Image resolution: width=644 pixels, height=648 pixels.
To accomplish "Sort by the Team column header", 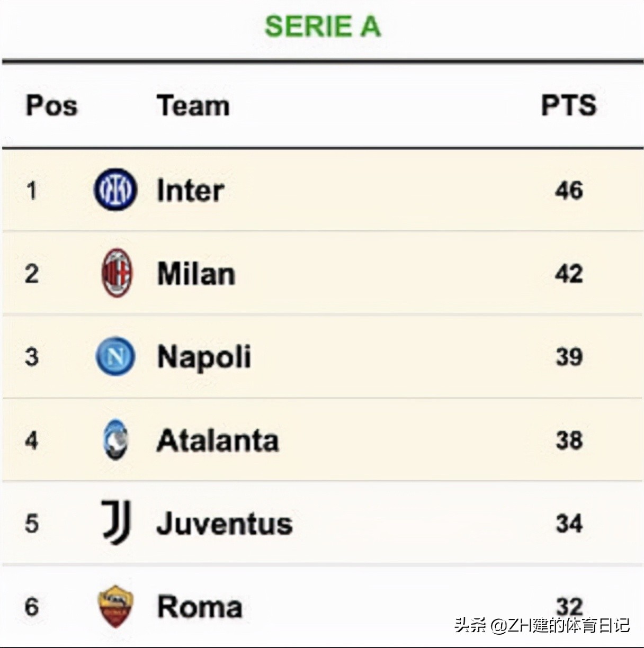I will [193, 105].
